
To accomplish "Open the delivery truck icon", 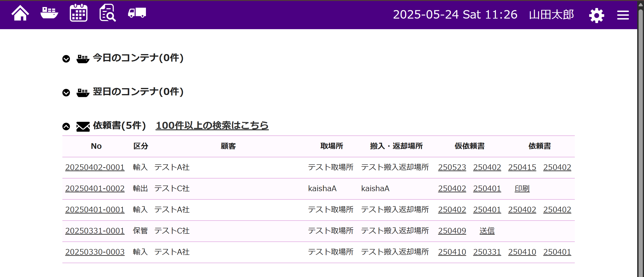I will pos(137,13).
